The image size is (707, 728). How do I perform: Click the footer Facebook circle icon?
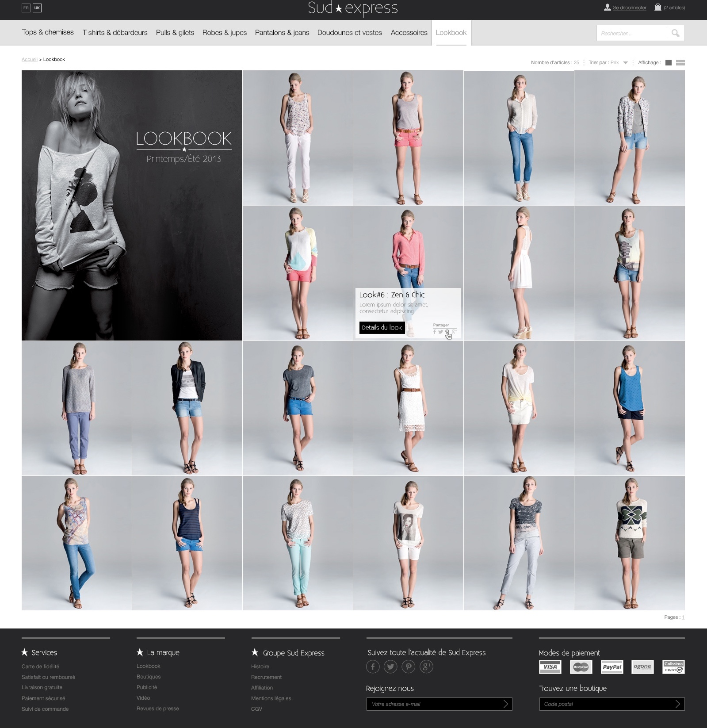[x=373, y=667]
